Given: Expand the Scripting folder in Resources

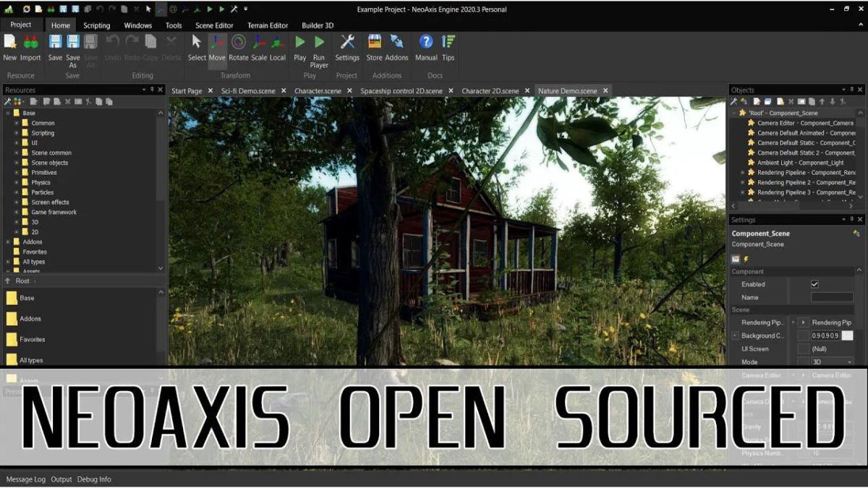Looking at the screenshot, I should pyautogui.click(x=17, y=133).
